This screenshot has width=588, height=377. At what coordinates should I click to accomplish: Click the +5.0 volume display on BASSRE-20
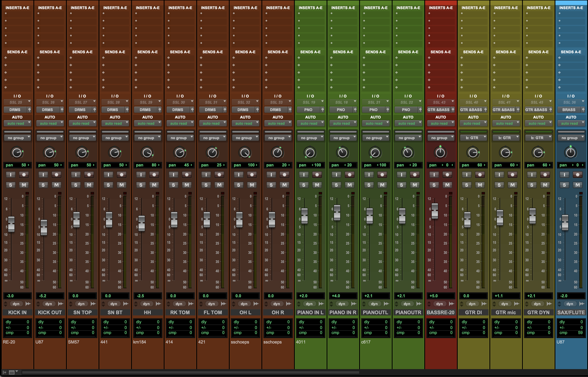(441, 296)
